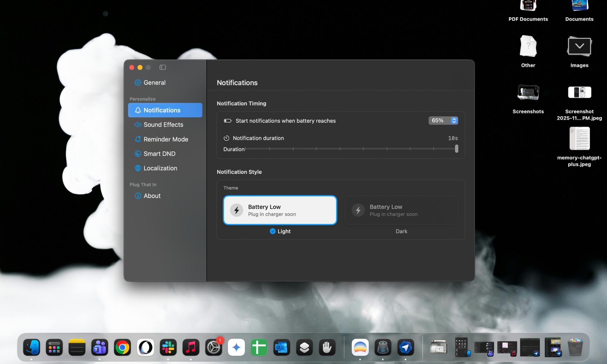Open the stacked layers app in Dock
The image size is (607, 364).
click(x=304, y=347)
